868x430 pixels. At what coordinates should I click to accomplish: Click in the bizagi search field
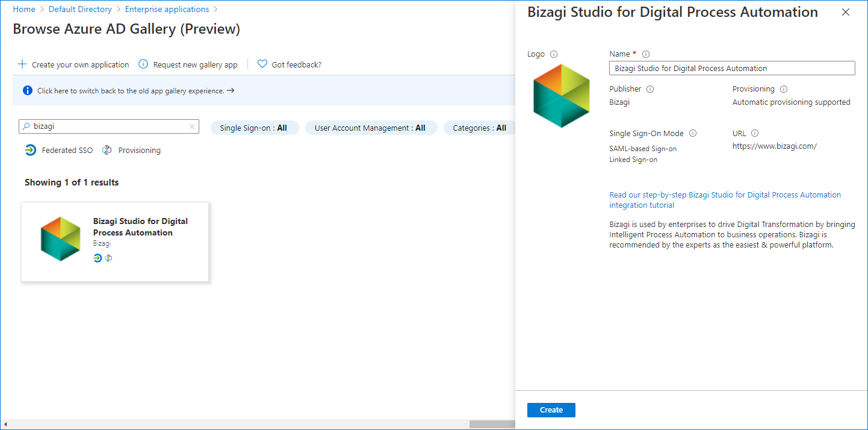(109, 126)
